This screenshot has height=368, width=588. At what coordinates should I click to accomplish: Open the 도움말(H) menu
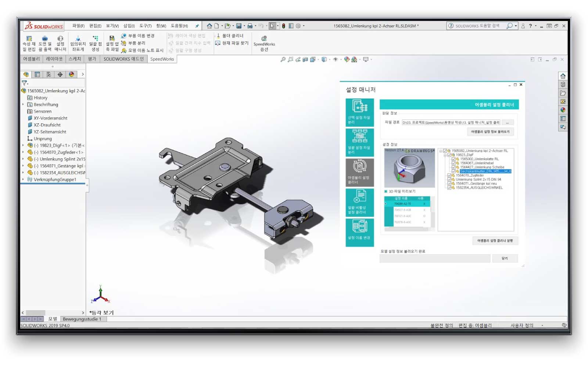point(179,26)
